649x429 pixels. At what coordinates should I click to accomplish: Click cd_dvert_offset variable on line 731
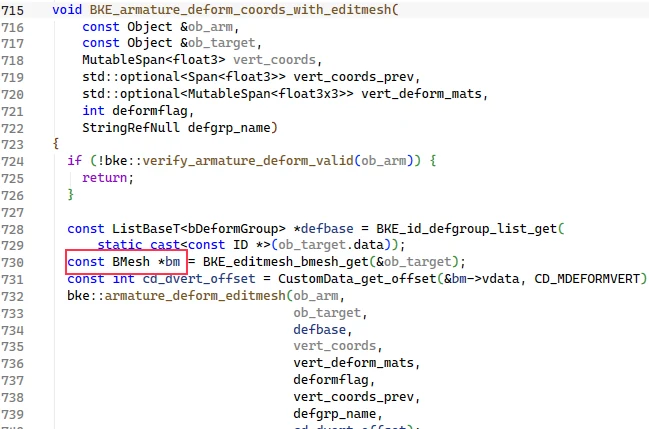point(199,279)
